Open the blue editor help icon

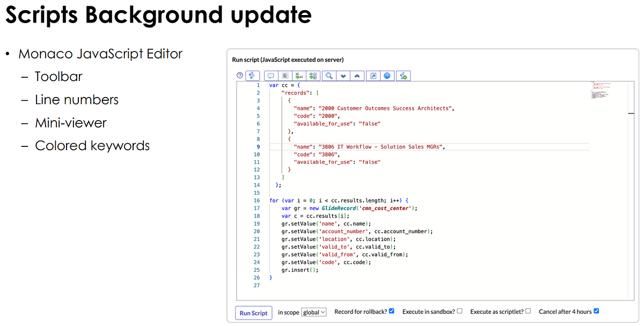point(386,76)
